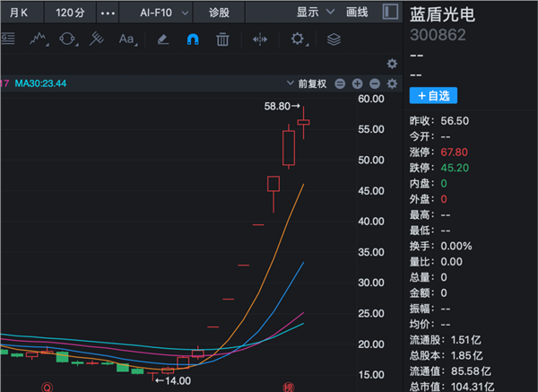Click the 58.80 high price label
This screenshot has width=538, height=392.
tap(277, 107)
